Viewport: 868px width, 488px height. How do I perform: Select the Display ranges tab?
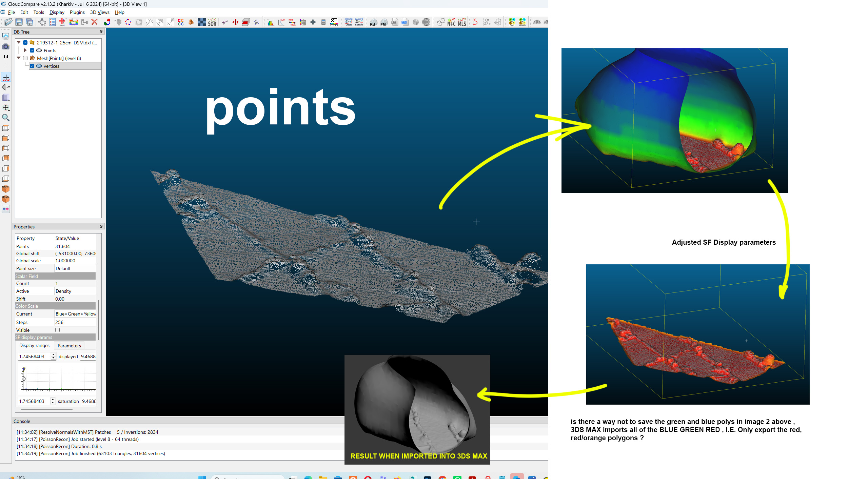coord(34,346)
